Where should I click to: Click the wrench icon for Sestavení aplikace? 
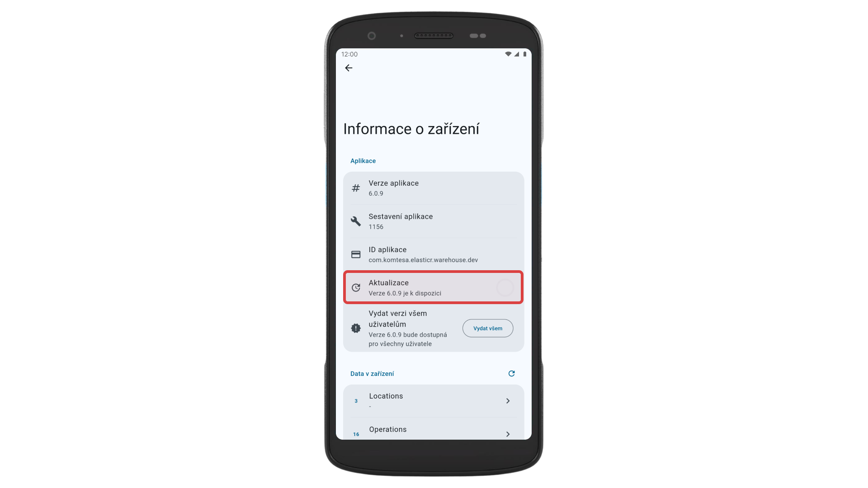point(356,221)
